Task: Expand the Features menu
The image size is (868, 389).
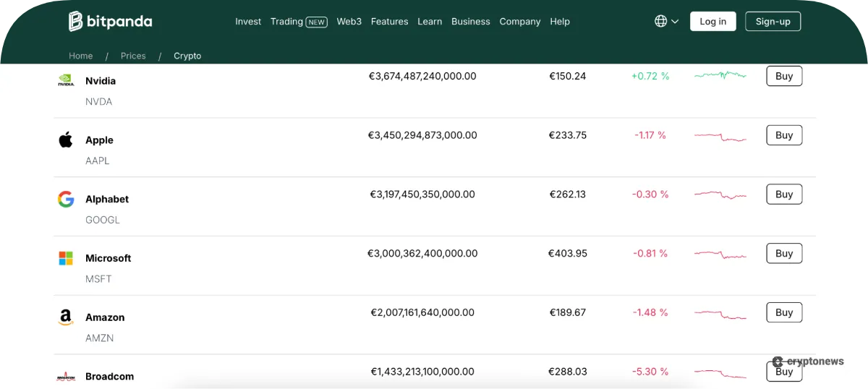Action: [x=389, y=22]
